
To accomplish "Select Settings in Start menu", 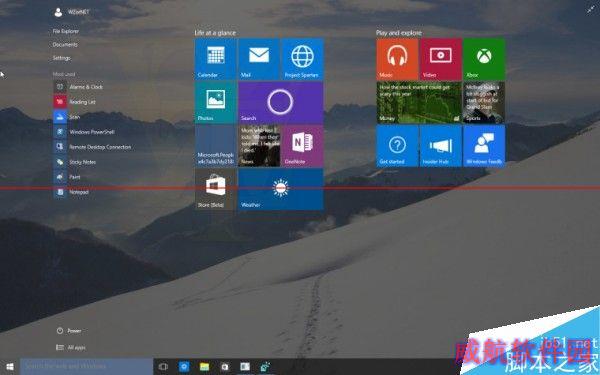I will [62, 58].
